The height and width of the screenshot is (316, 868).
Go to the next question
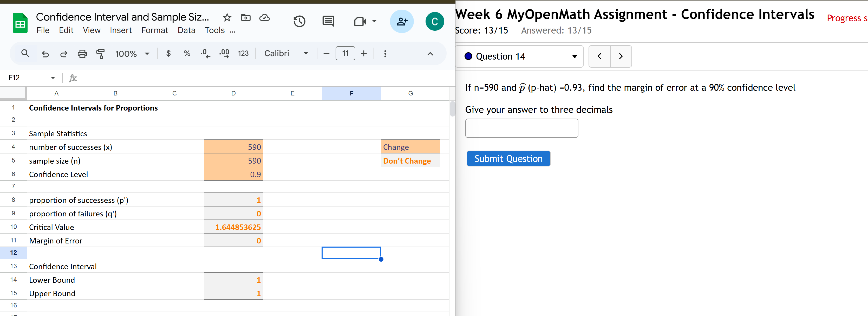pyautogui.click(x=621, y=56)
